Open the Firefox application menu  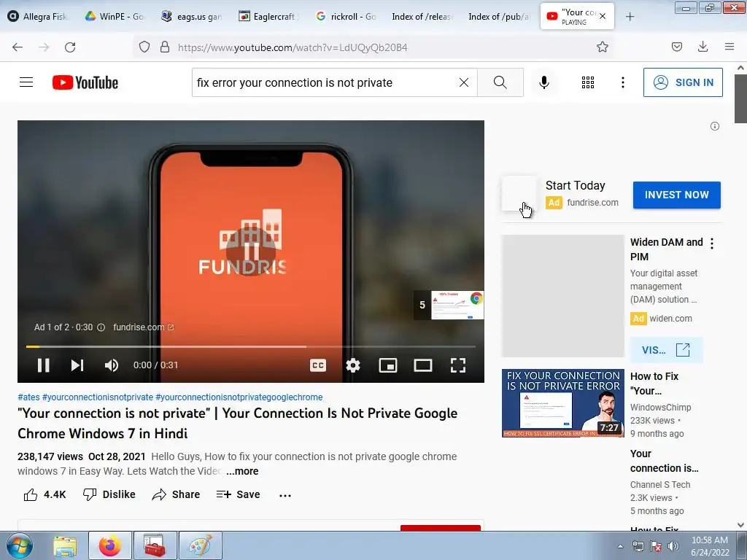(729, 47)
